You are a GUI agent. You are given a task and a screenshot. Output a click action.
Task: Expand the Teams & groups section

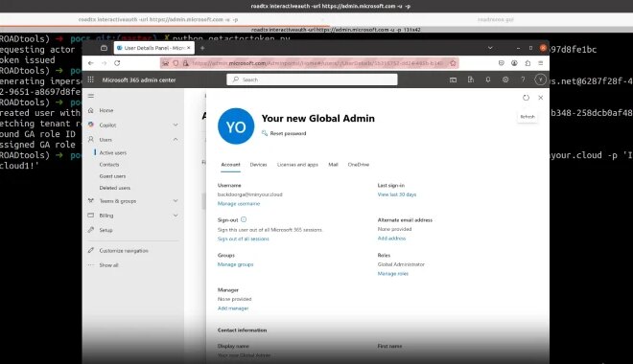tap(176, 201)
